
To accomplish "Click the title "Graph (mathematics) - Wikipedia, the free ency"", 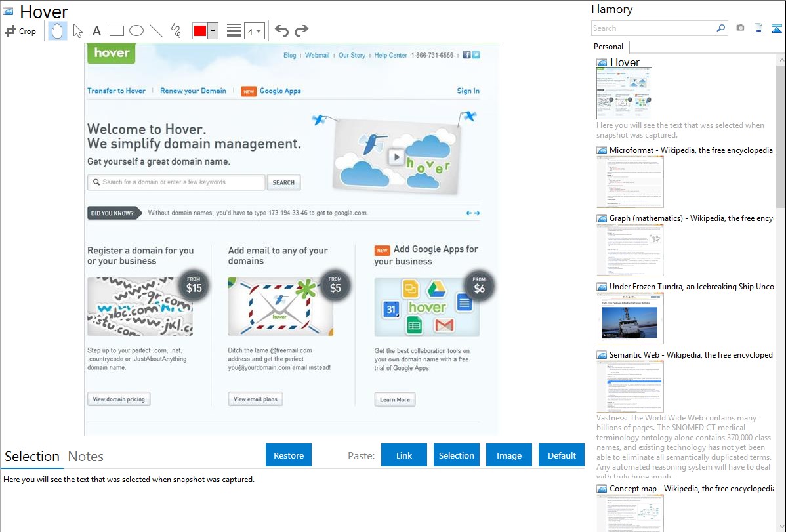I will point(691,218).
